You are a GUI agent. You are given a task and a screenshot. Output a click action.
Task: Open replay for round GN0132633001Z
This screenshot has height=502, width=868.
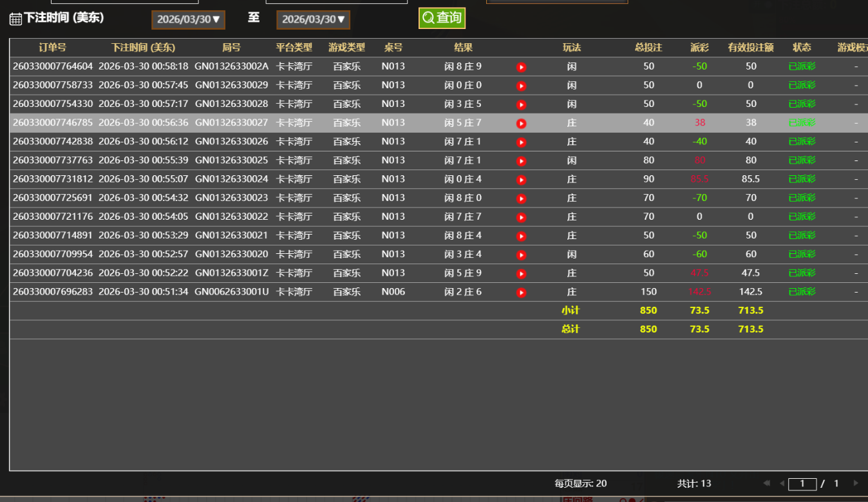(521, 273)
